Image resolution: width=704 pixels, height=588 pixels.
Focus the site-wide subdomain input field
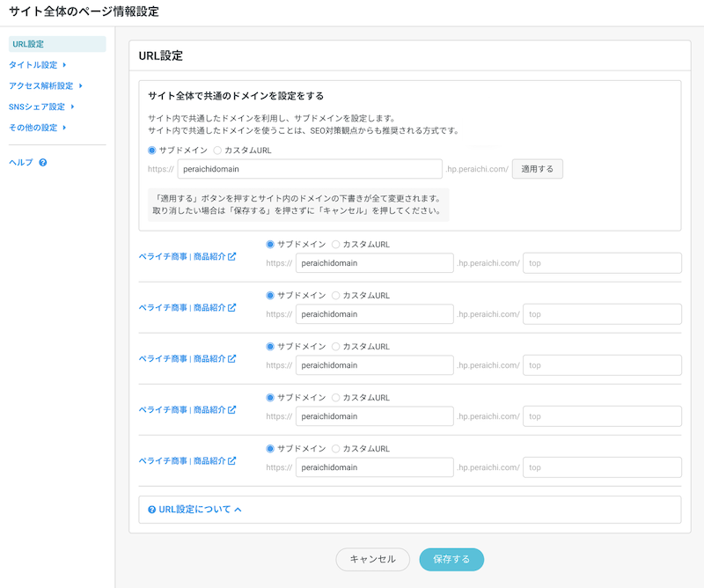point(309,169)
